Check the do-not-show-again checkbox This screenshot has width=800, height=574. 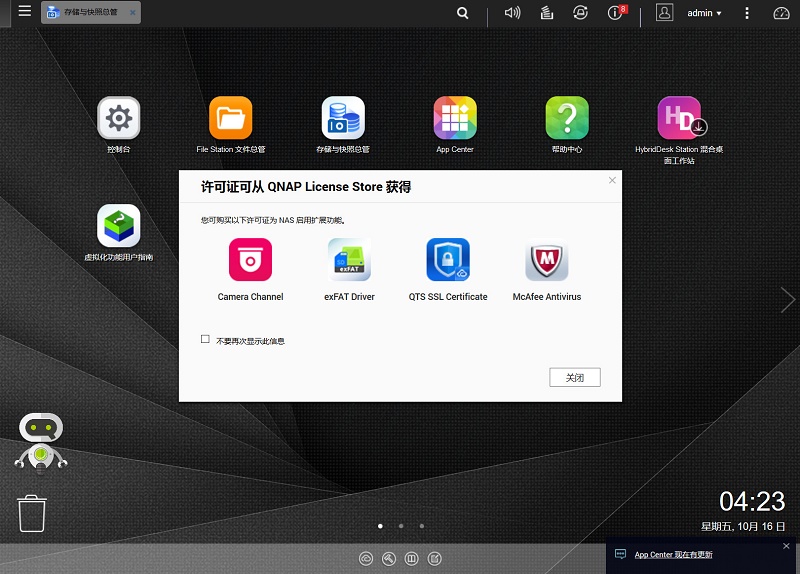tap(206, 340)
